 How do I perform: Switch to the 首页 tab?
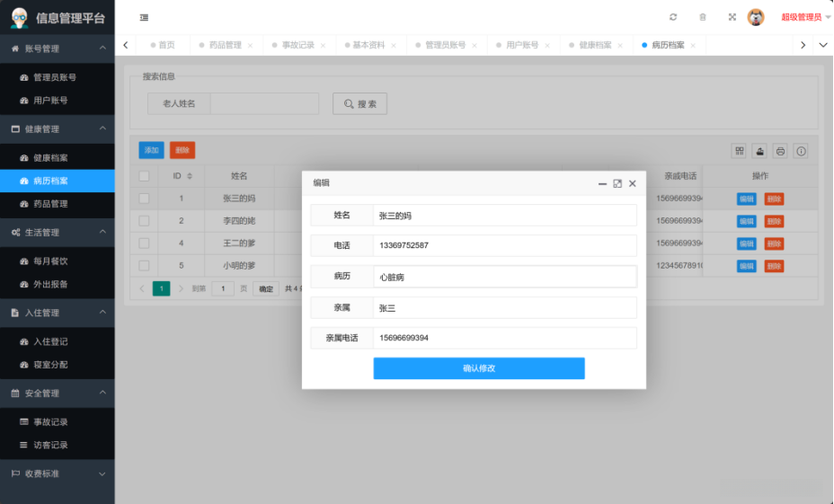point(163,45)
